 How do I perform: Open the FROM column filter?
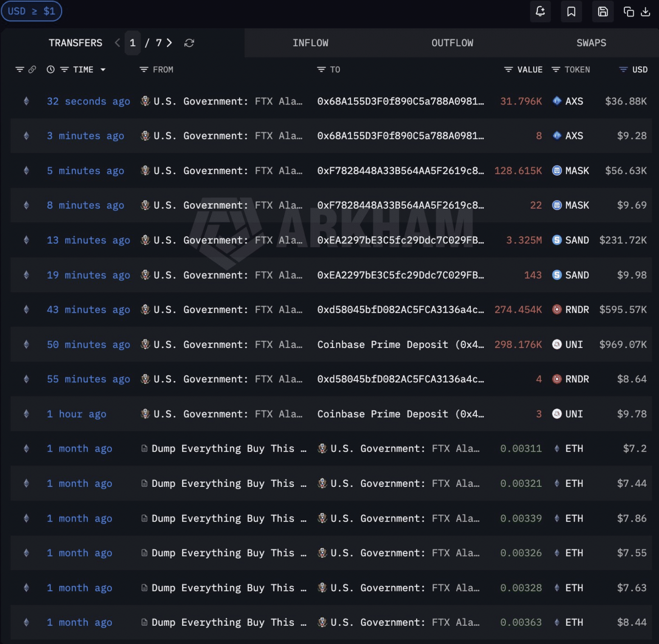[144, 69]
